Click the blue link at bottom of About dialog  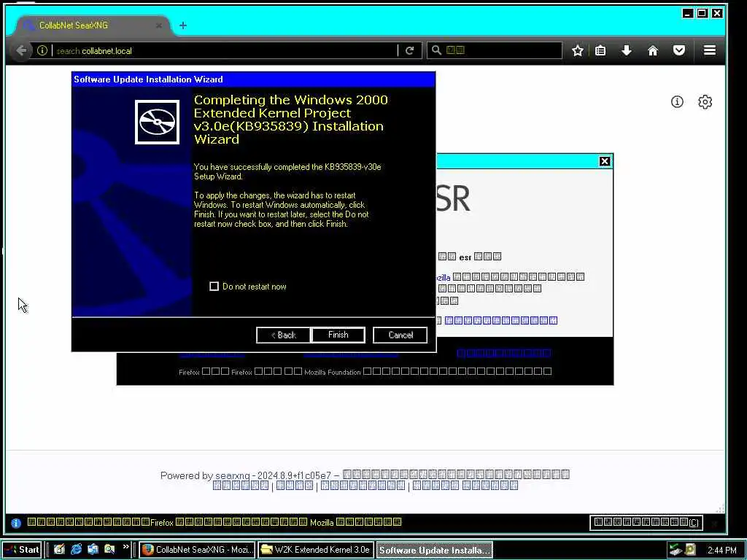(x=500, y=321)
